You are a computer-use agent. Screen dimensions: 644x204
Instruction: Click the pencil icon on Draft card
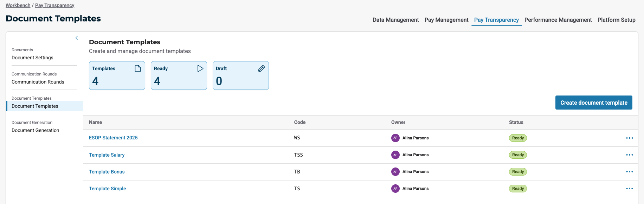[x=262, y=68]
